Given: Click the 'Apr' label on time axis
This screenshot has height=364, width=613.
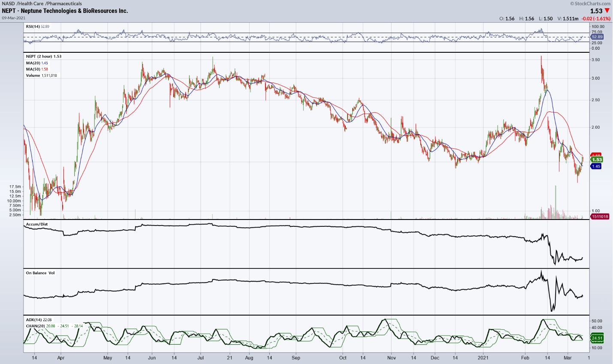Looking at the screenshot, I should [60, 358].
